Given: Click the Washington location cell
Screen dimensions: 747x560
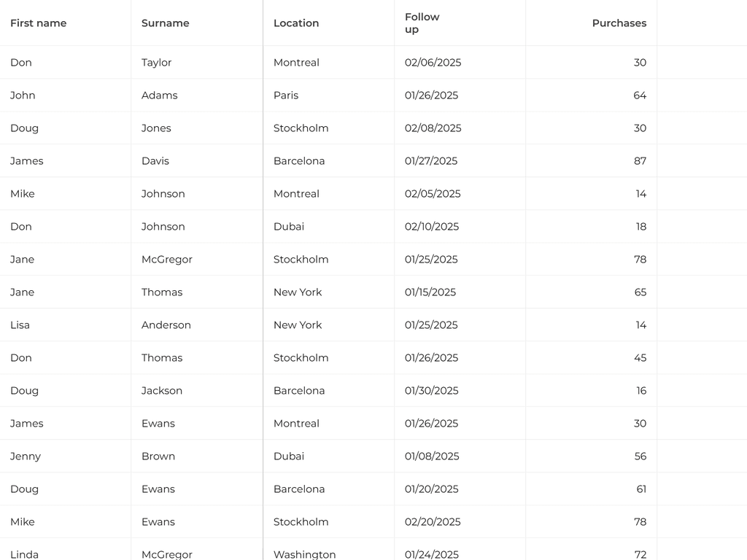Looking at the screenshot, I should pos(304,554).
